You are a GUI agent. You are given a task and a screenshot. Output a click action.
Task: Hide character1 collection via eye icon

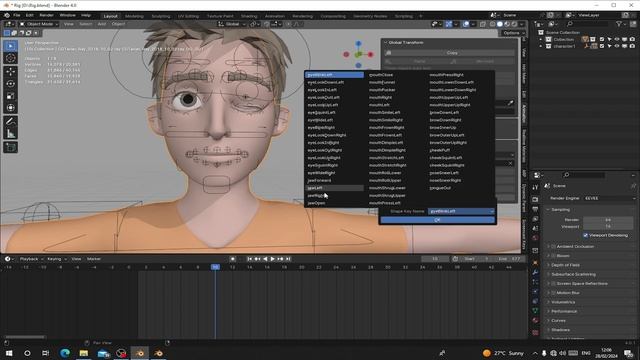(617, 46)
